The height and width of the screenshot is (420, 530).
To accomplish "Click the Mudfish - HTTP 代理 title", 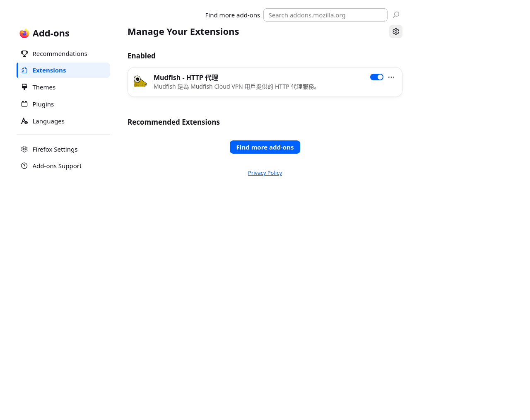I will 186,77.
